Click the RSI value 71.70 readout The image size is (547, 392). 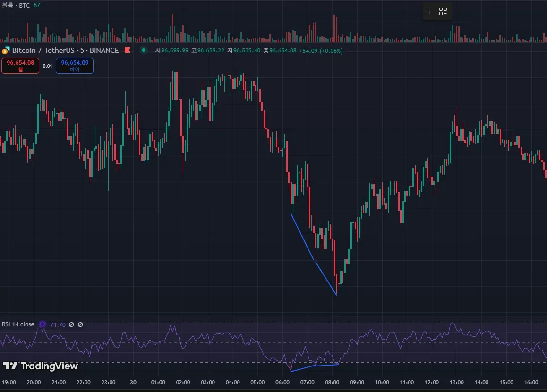pos(58,324)
